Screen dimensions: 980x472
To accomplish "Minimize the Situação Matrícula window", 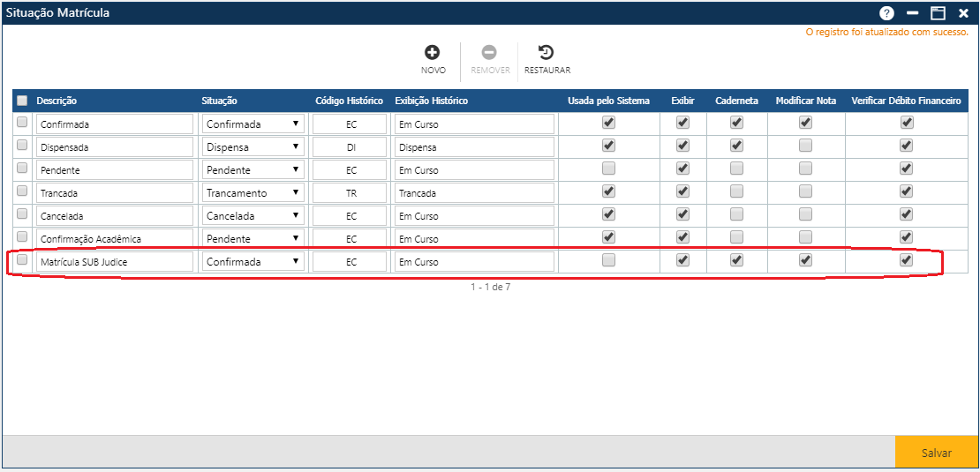I will point(912,13).
